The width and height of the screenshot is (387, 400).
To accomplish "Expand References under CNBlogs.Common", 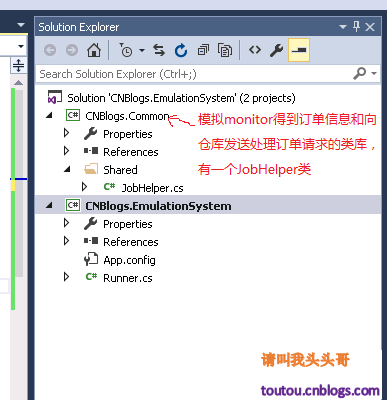I will (67, 151).
